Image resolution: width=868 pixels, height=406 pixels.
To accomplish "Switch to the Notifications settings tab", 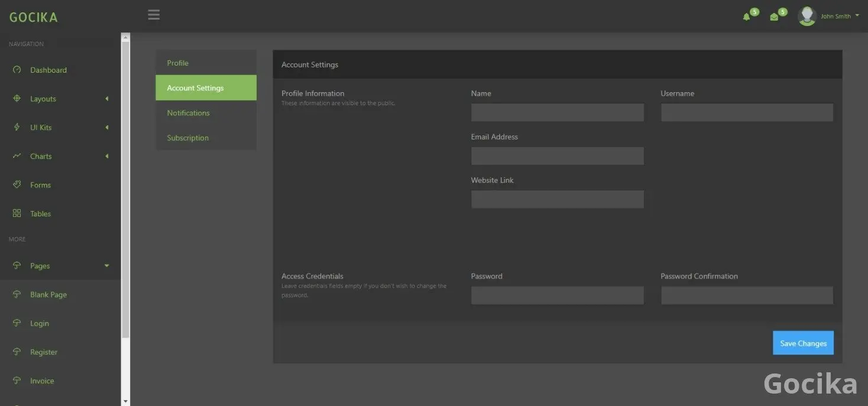I will 188,113.
